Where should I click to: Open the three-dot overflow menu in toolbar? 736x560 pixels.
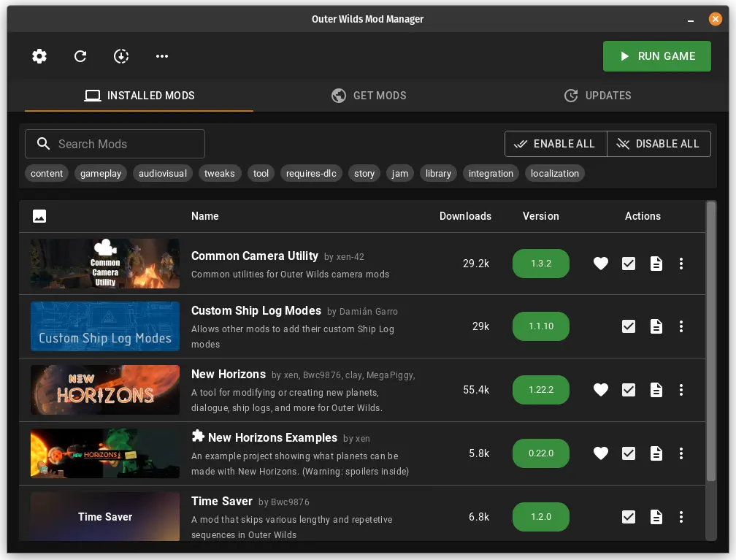click(x=162, y=56)
